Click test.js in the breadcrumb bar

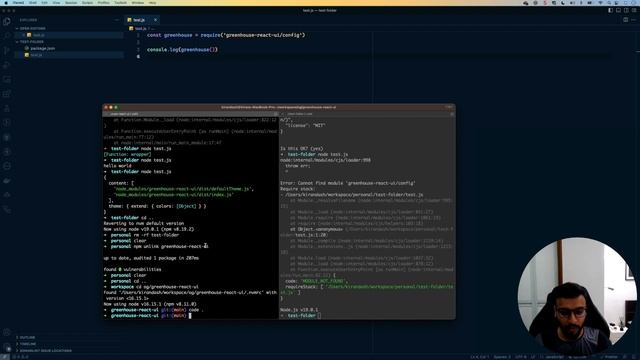click(140, 29)
